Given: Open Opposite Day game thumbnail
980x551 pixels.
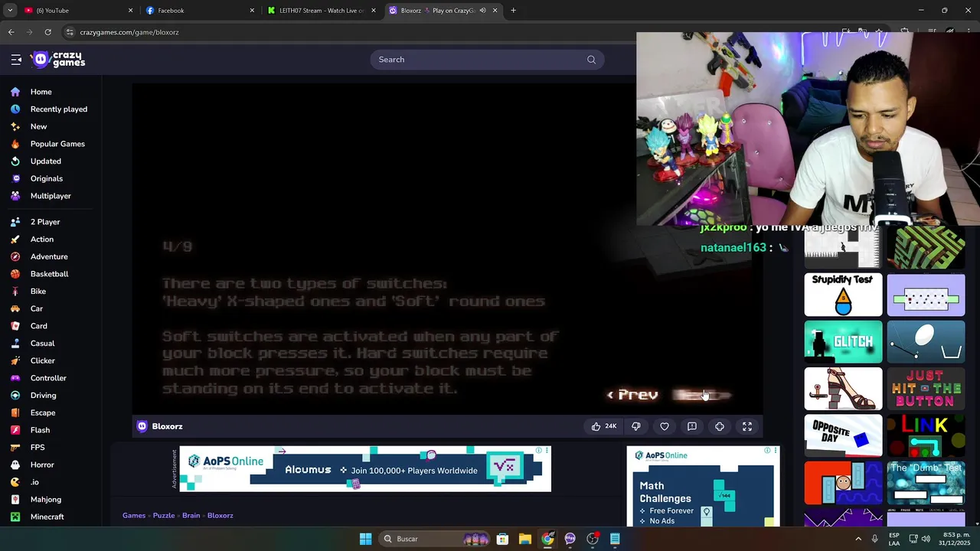Looking at the screenshot, I should (843, 435).
